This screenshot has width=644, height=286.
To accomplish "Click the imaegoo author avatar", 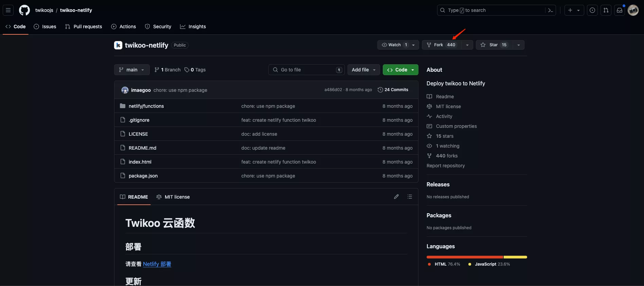I will point(125,90).
